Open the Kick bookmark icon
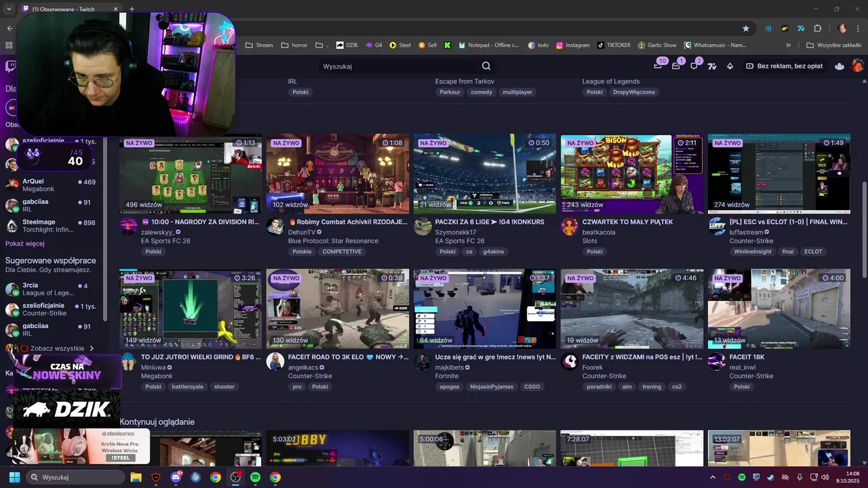This screenshot has height=488, width=868. (448, 45)
